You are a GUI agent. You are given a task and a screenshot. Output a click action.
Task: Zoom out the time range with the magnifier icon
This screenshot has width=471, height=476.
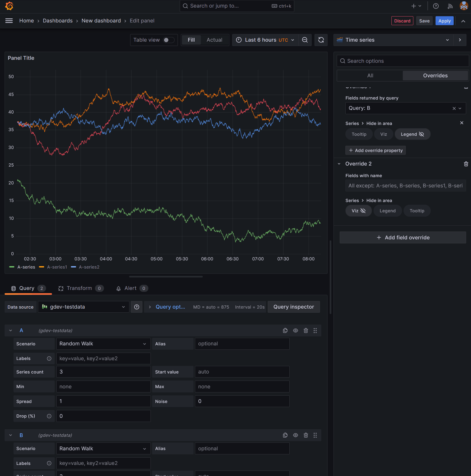pos(305,40)
